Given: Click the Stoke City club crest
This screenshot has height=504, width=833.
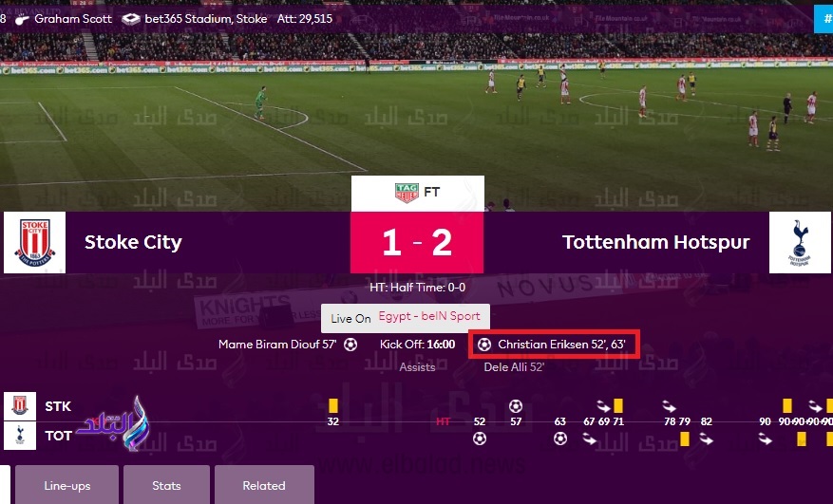Looking at the screenshot, I should coord(34,243).
